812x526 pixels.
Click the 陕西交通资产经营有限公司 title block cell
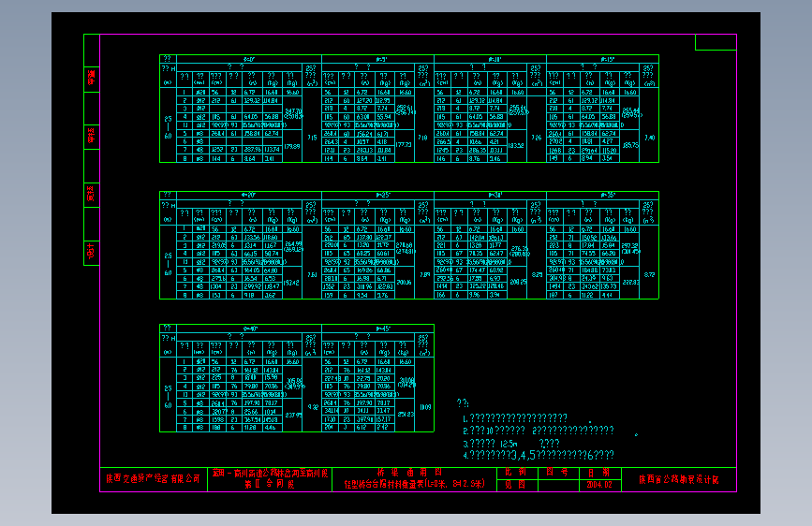pos(154,479)
